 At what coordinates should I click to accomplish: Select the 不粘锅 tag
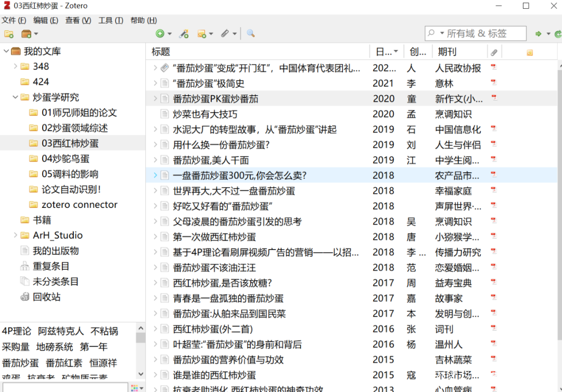tap(104, 331)
